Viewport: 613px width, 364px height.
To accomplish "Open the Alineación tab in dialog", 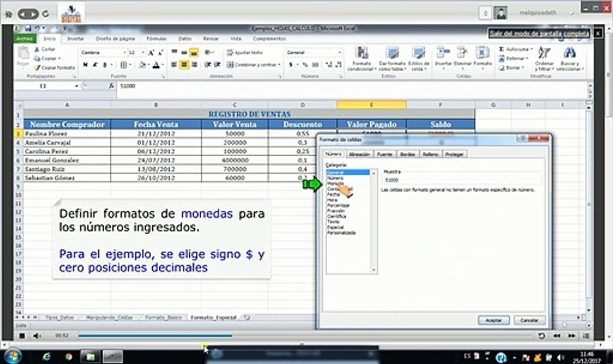I will tap(359, 154).
